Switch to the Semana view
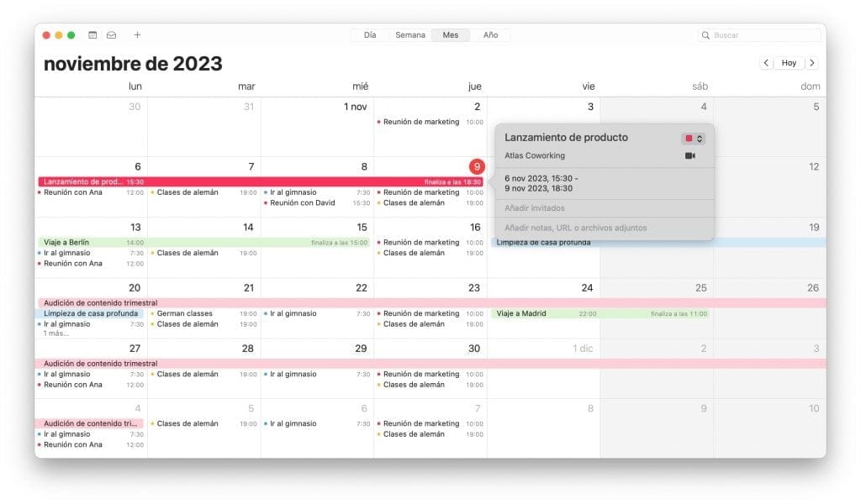This screenshot has height=504, width=861. [x=410, y=34]
